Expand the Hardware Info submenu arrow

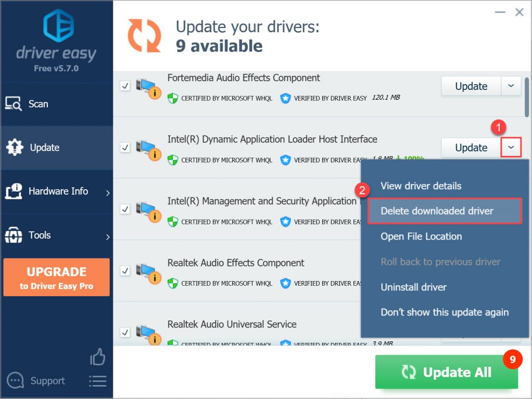[108, 193]
